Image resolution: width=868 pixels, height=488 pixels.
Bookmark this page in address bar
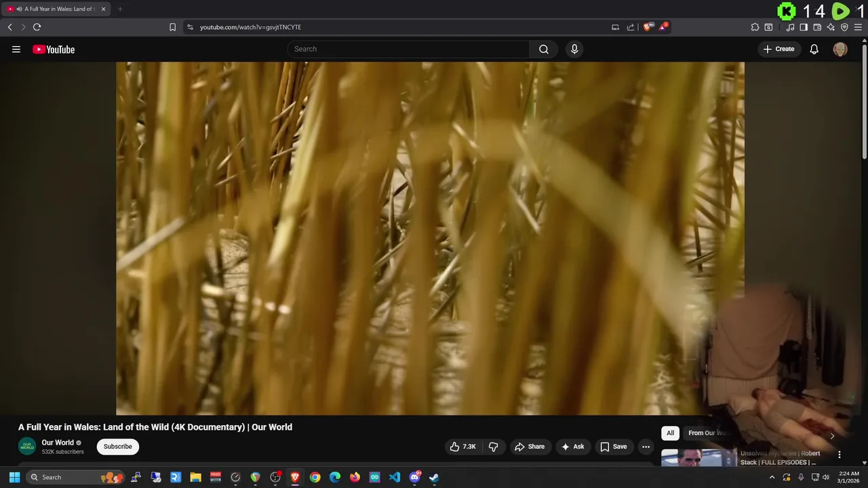tap(172, 27)
